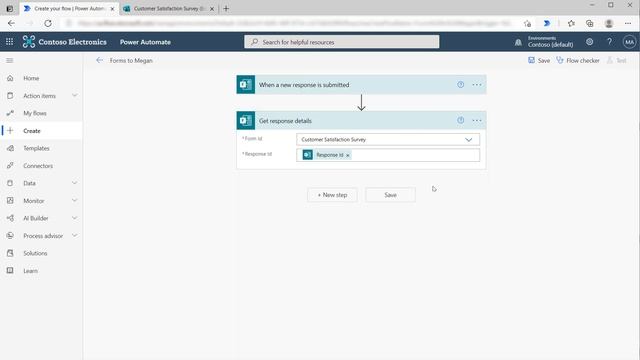Click Forms icon on Get response details

pos(246,120)
